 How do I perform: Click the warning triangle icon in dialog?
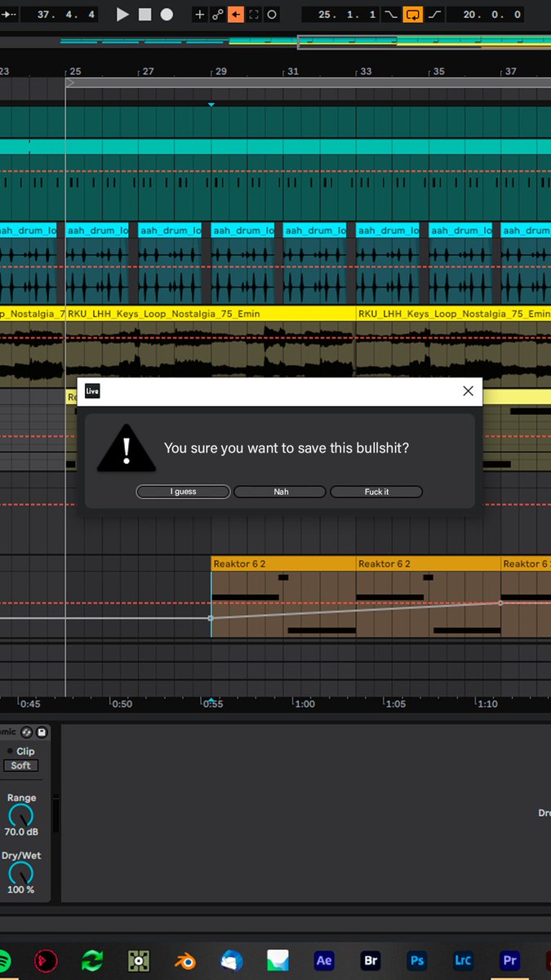[x=126, y=448]
